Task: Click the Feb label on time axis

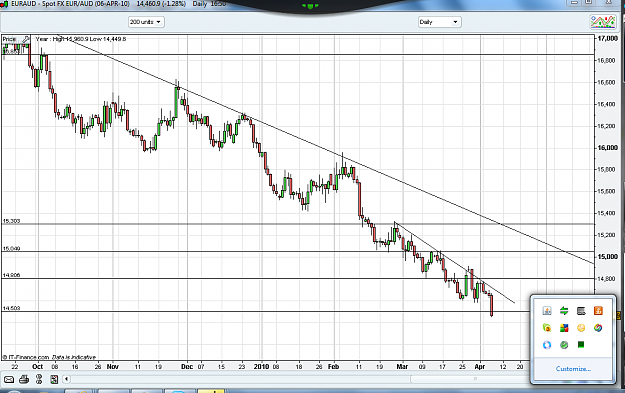Action: pyautogui.click(x=333, y=367)
